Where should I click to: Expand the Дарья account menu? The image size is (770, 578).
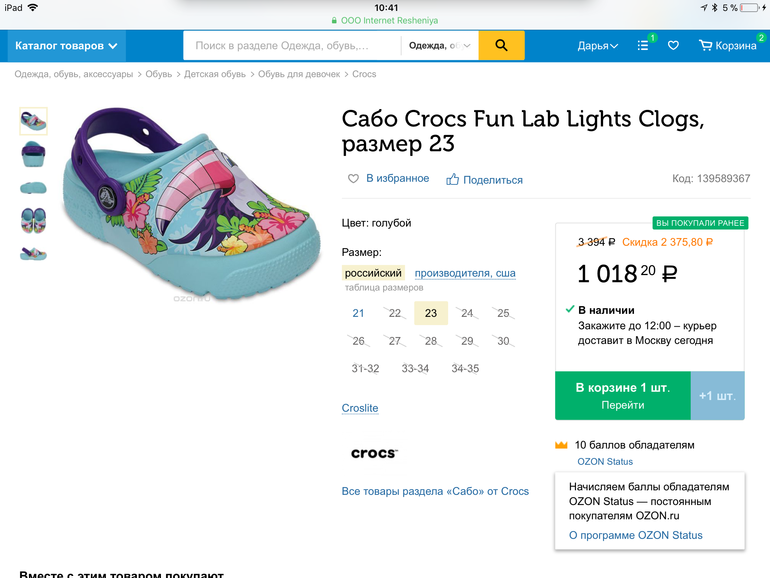pyautogui.click(x=598, y=45)
